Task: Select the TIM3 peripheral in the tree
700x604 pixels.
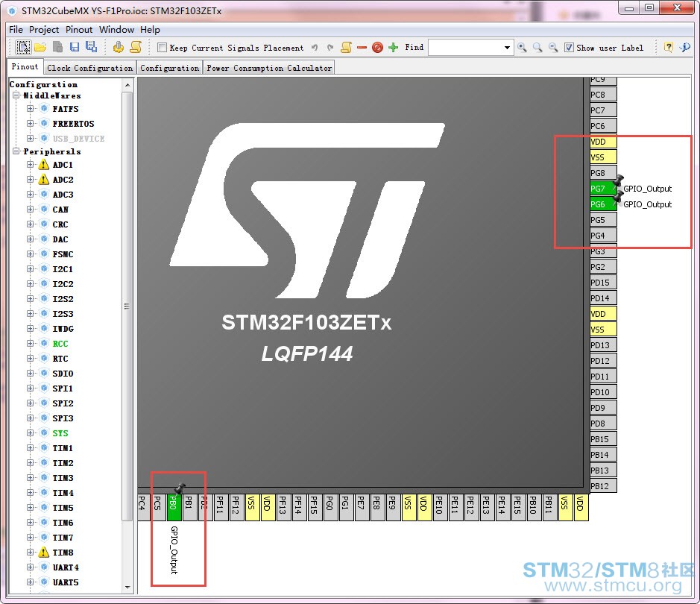Action: [x=63, y=478]
